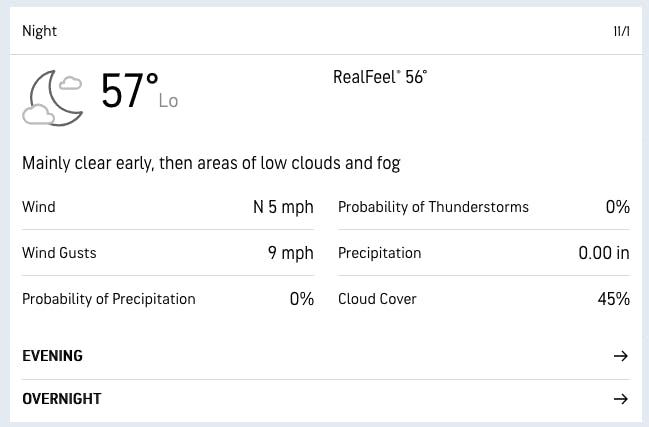Click the Probability of Precipitation label
Image resolution: width=649 pixels, height=427 pixels.
point(109,299)
